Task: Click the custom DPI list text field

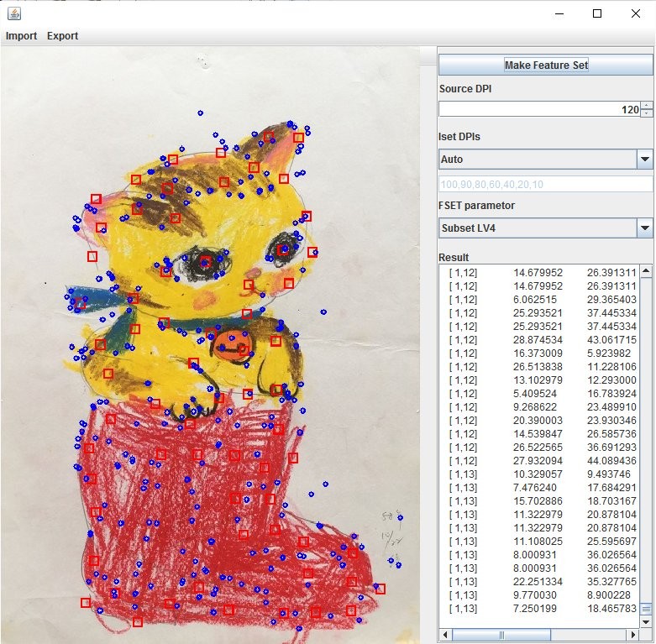Action: click(x=546, y=185)
